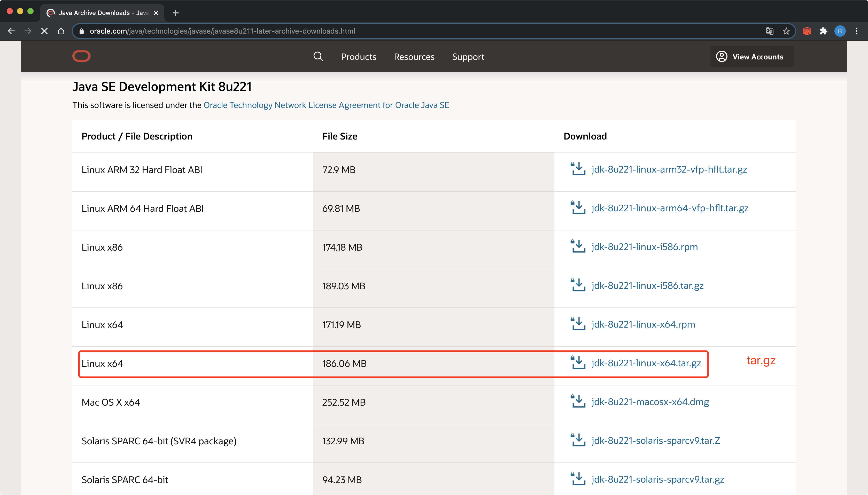Screen dimensions: 868x495
Task: Open the Chrome profile avatar R
Action: click(x=839, y=31)
